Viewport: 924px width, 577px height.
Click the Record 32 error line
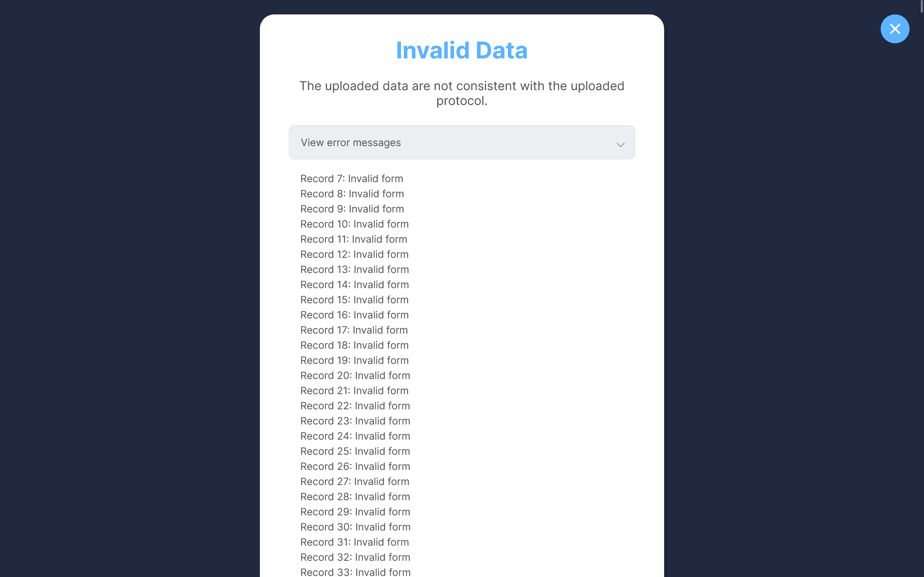click(x=355, y=557)
